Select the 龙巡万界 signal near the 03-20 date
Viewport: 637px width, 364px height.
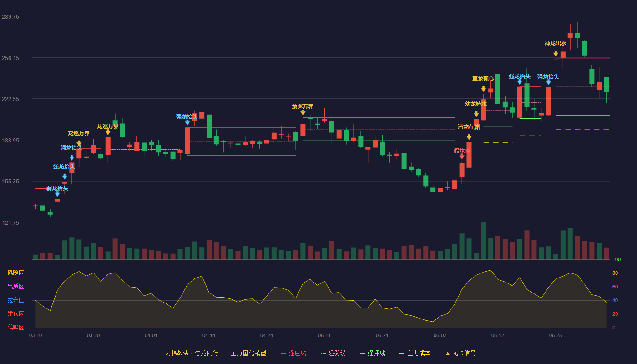pyautogui.click(x=108, y=132)
